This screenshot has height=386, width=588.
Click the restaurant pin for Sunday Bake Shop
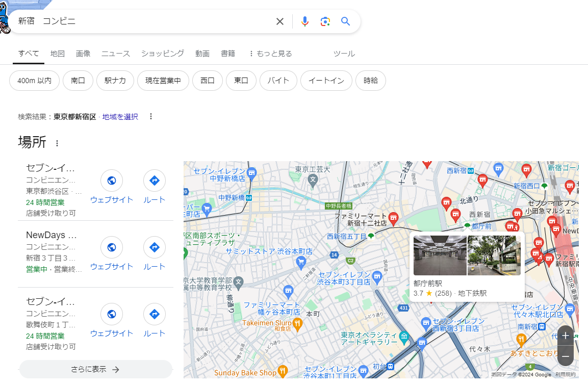tap(283, 371)
